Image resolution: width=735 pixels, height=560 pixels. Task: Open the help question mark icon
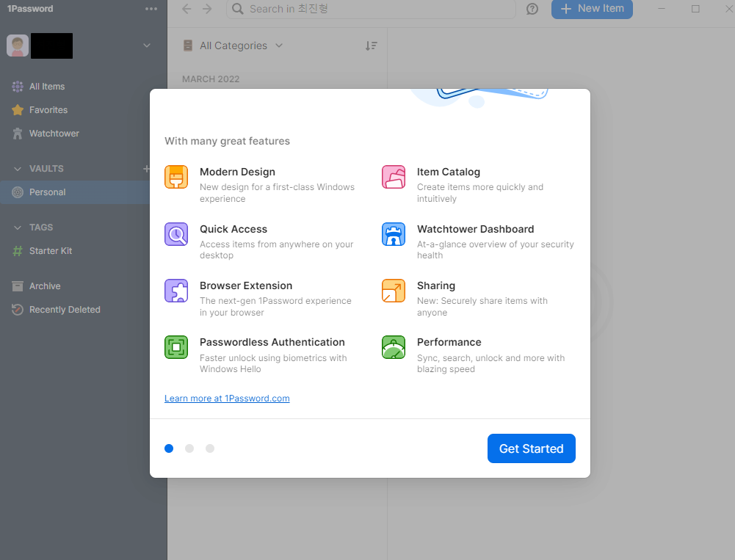(532, 9)
